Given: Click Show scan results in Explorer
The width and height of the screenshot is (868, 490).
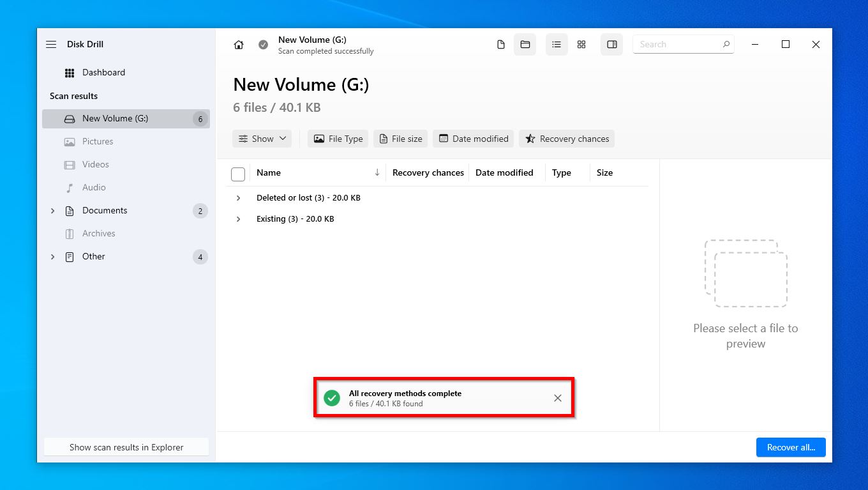Looking at the screenshot, I should pyautogui.click(x=126, y=447).
